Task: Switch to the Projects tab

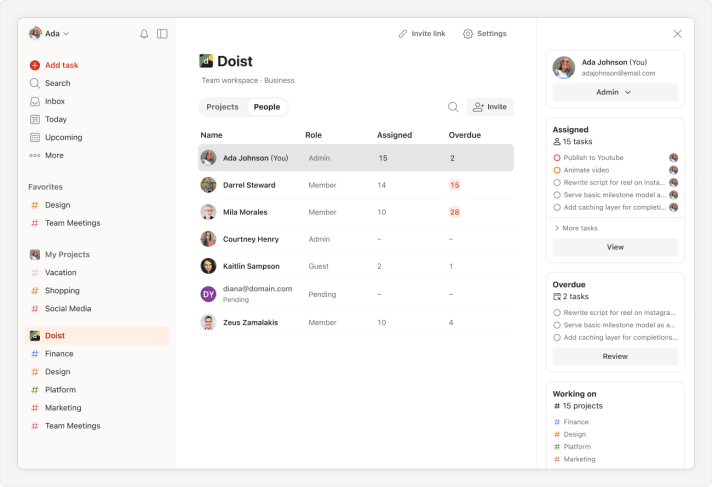Action: click(x=222, y=107)
